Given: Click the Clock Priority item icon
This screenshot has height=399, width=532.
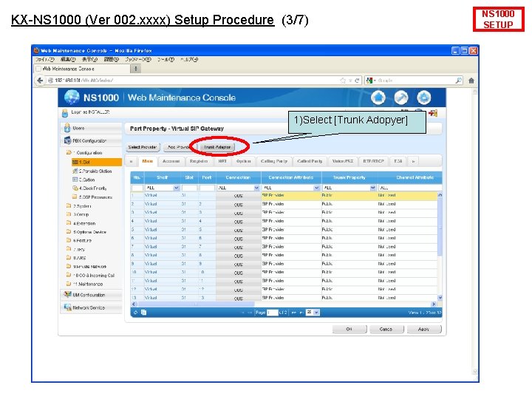Looking at the screenshot, I should click(x=75, y=188).
